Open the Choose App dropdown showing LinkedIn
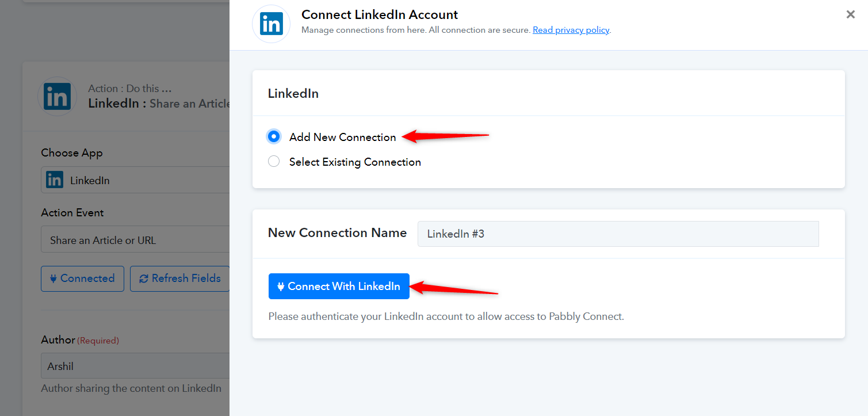 point(135,180)
